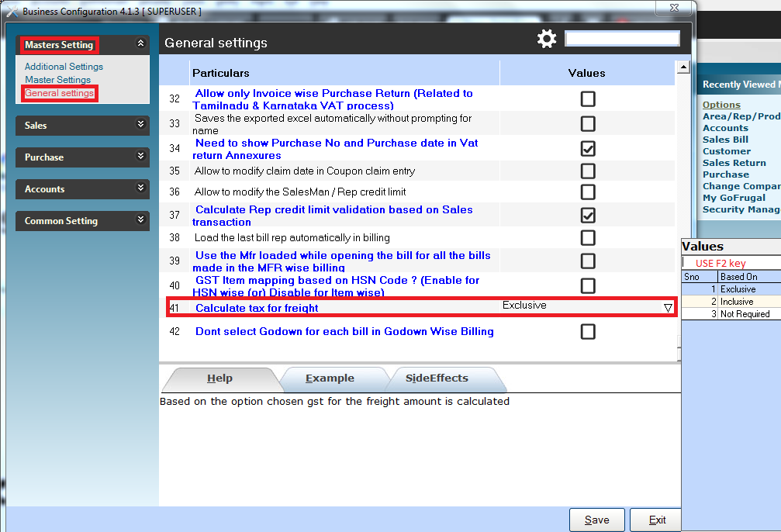Expand the Common Setting section
The width and height of the screenshot is (781, 532).
[141, 219]
